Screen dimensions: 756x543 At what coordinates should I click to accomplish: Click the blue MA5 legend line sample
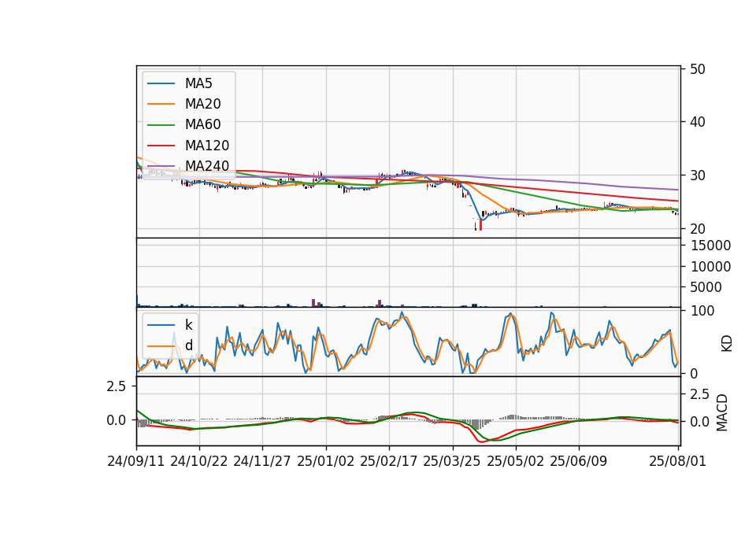(161, 84)
